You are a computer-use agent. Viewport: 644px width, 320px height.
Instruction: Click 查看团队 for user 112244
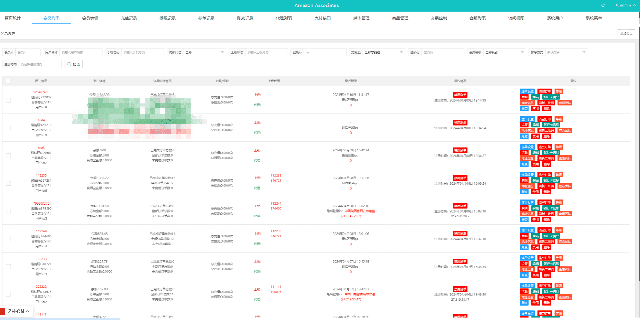pos(565,242)
